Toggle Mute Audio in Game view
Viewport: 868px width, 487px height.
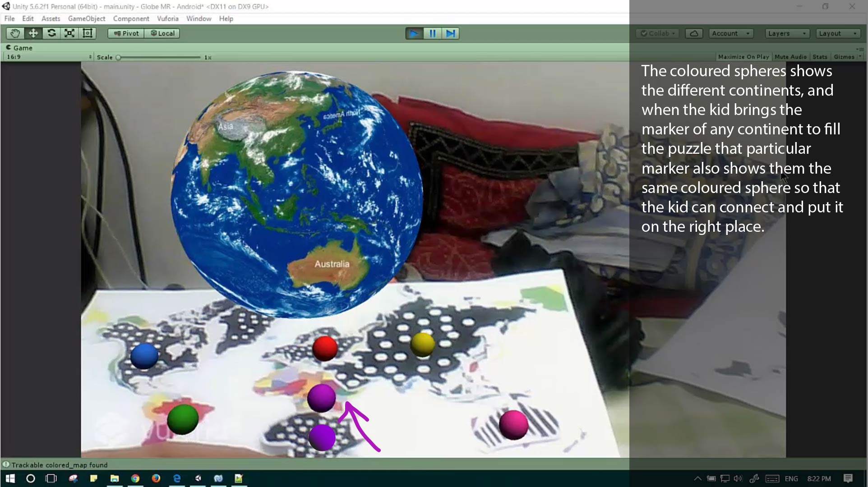coord(790,56)
